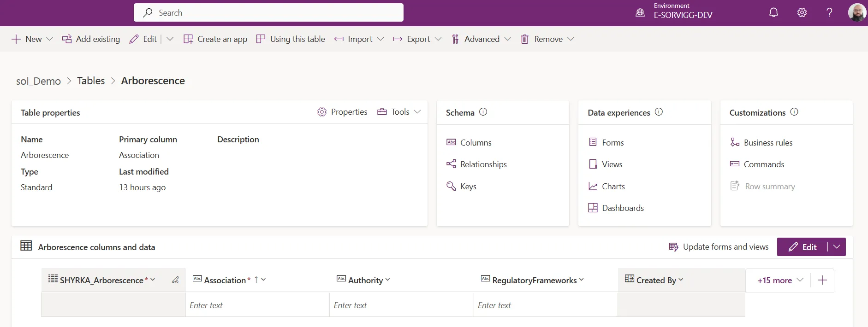Click Update forms and views

pyautogui.click(x=719, y=247)
